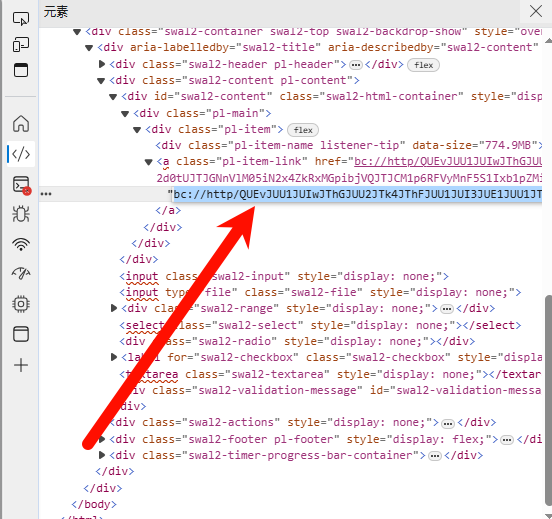Image resolution: width=552 pixels, height=519 pixels.
Task: Open the Performance gauge icon panel
Action: (x=21, y=273)
